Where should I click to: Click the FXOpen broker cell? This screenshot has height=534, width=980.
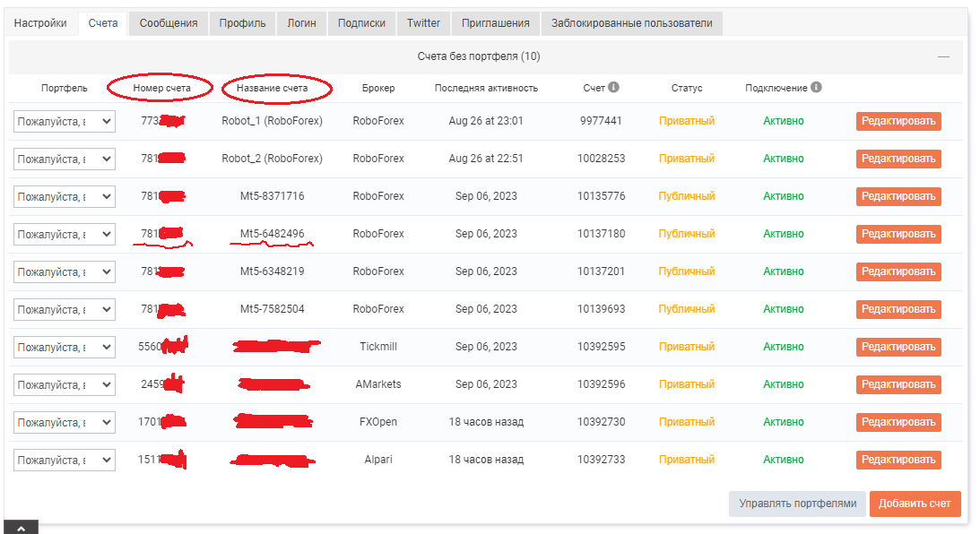click(x=378, y=422)
